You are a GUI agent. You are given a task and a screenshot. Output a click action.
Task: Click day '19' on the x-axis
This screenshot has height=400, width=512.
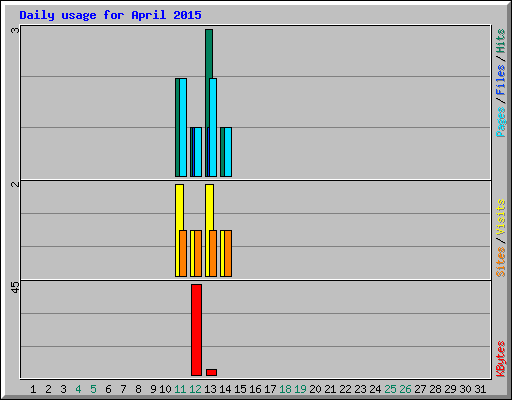coord(300,389)
